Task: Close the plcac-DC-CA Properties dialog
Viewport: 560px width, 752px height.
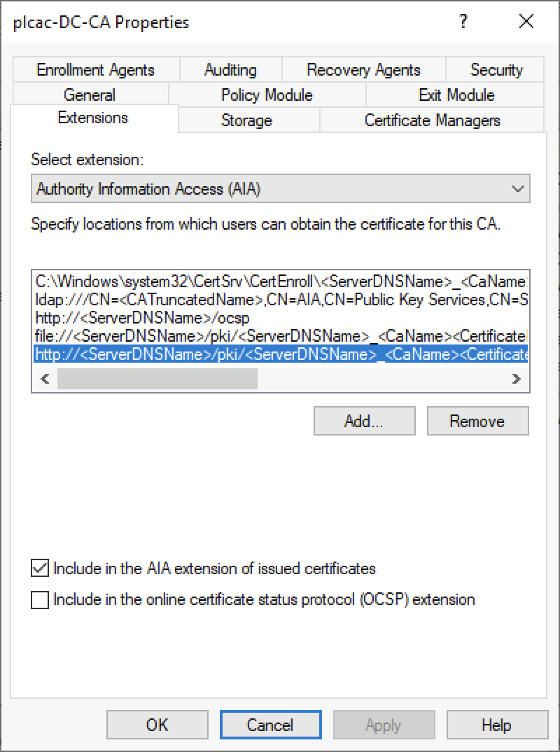Action: pos(526,22)
